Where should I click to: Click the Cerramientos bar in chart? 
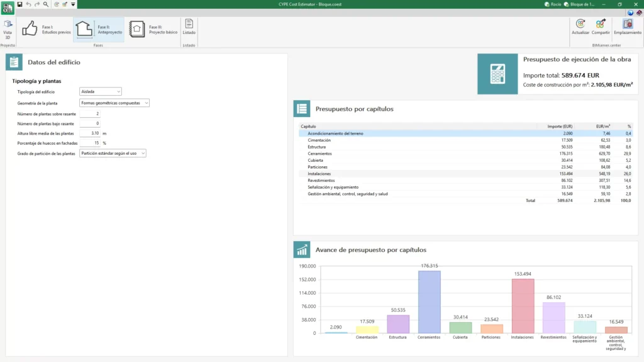pyautogui.click(x=429, y=302)
